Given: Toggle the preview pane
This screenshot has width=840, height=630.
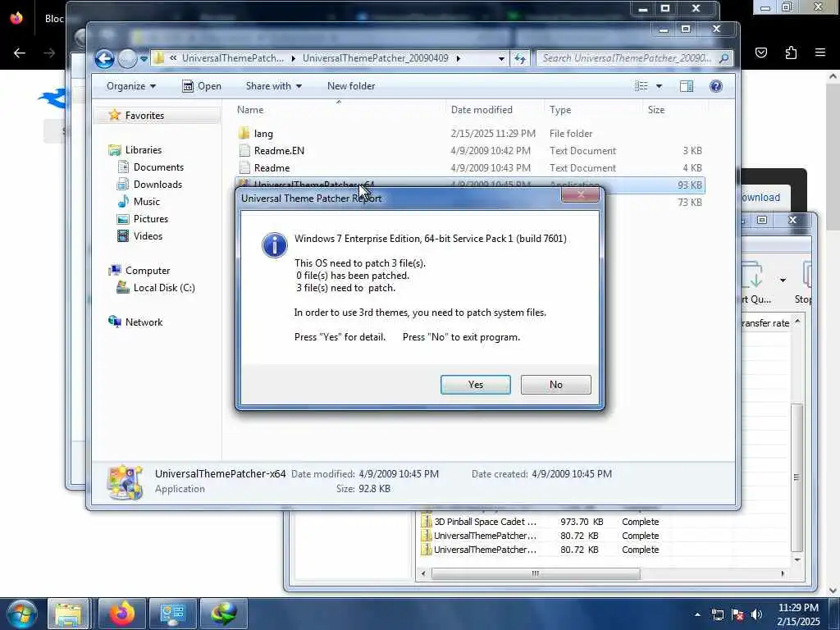Looking at the screenshot, I should point(687,86).
